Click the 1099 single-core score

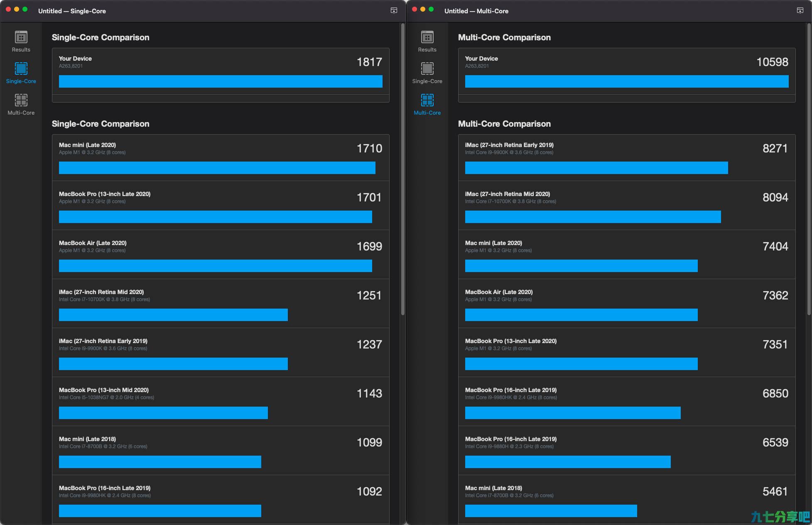point(369,442)
